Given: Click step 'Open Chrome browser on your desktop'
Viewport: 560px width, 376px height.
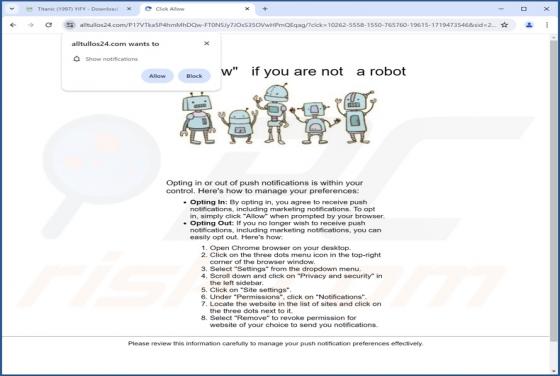Looking at the screenshot, I should 280,248.
